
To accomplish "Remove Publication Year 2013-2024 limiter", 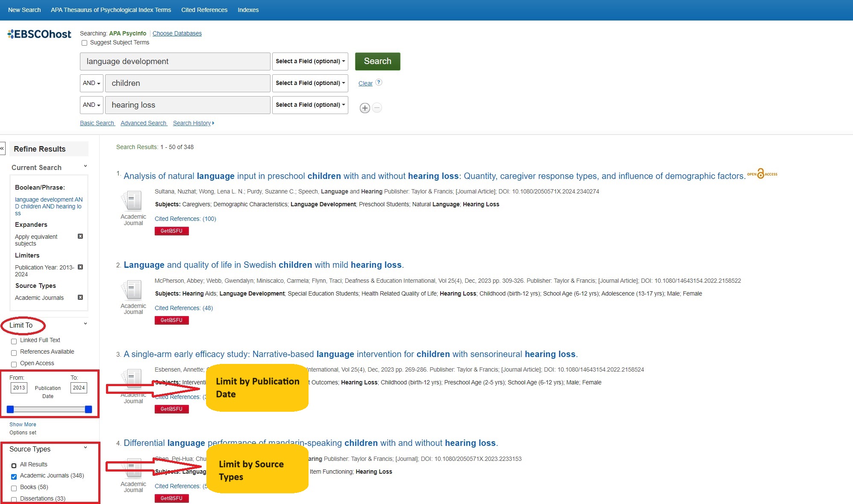I will (80, 267).
